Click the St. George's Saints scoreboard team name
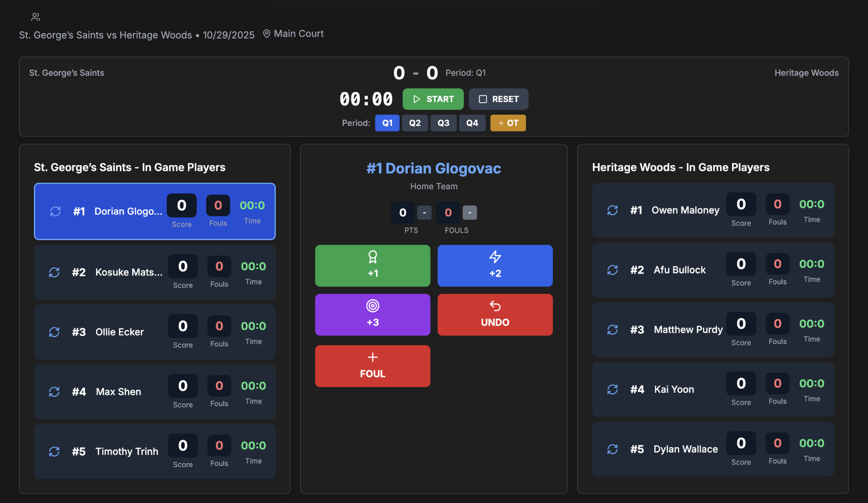Viewport: 868px width, 503px height. (x=67, y=73)
